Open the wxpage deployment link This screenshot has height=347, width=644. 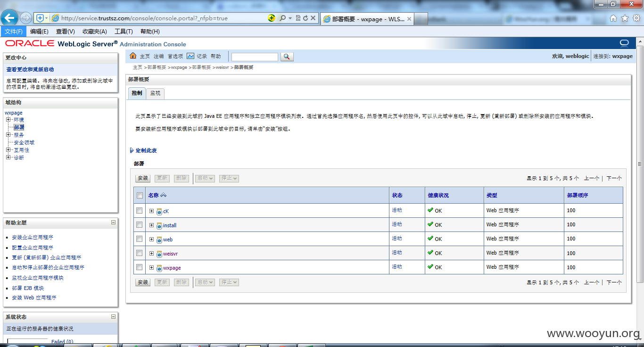[x=172, y=268]
